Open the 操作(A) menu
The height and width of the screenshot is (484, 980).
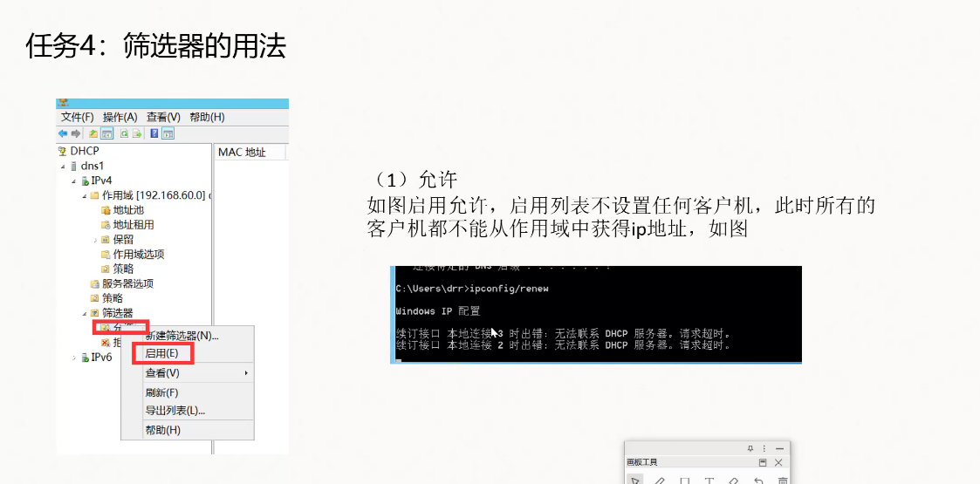(x=120, y=118)
